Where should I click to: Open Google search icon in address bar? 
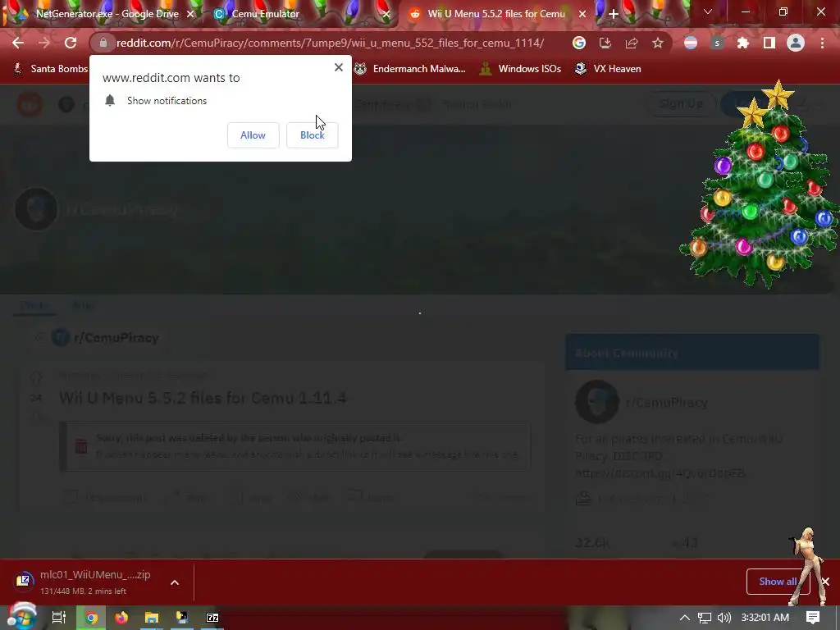click(x=578, y=43)
